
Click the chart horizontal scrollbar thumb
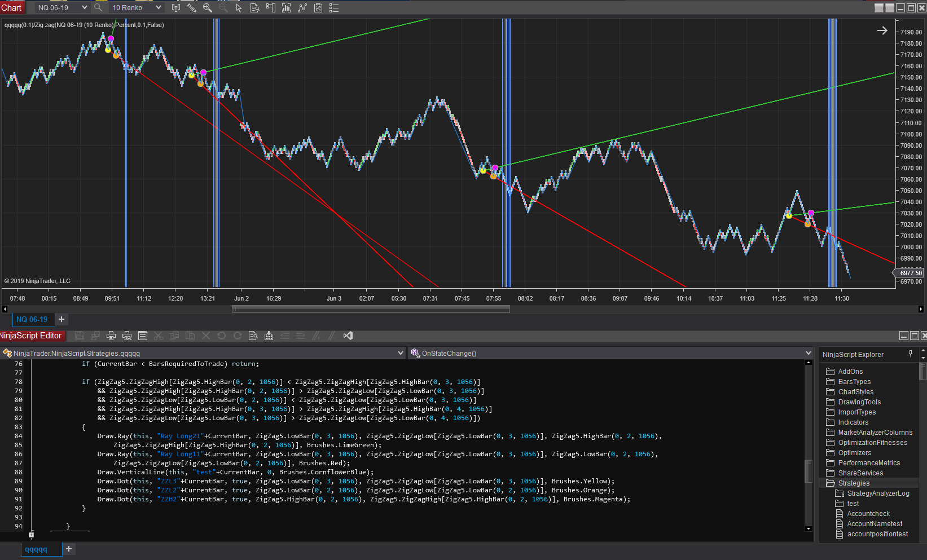[x=371, y=309]
